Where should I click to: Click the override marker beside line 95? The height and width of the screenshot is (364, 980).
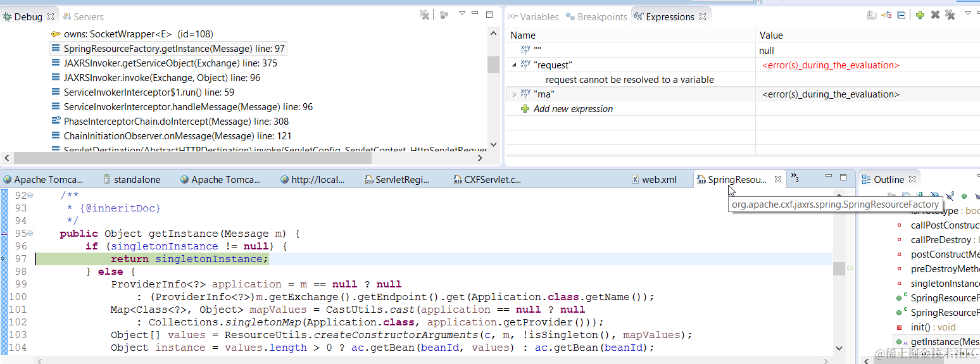click(x=4, y=234)
